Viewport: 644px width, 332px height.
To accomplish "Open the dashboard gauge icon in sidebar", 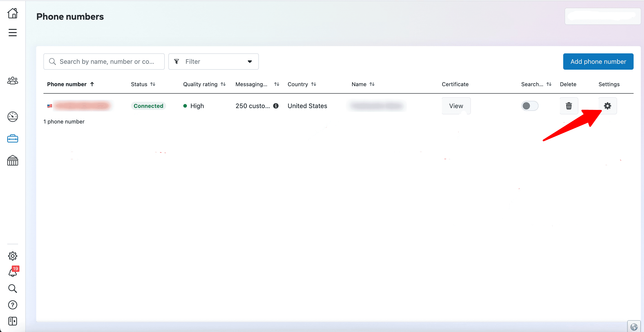I will click(x=12, y=117).
